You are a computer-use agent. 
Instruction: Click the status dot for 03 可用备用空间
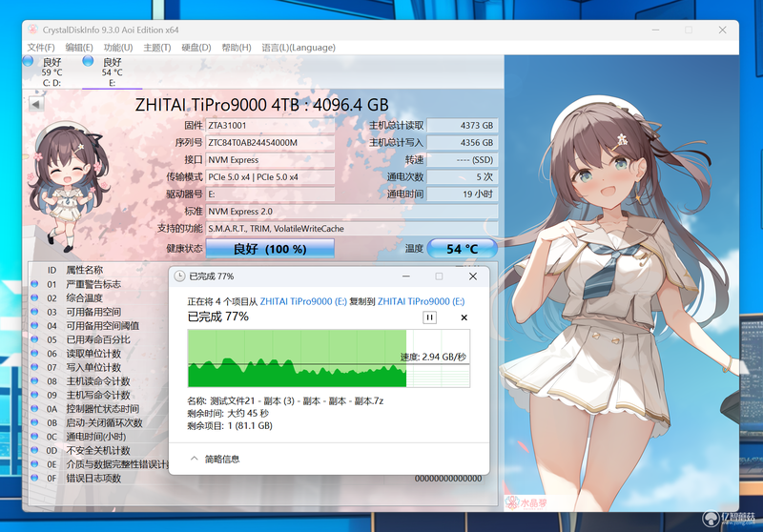(x=34, y=311)
